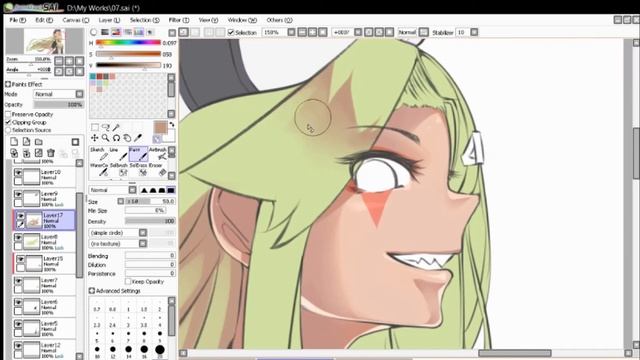Open the rotation angle dropdown in toolbar
The image size is (640, 360).
(358, 32)
